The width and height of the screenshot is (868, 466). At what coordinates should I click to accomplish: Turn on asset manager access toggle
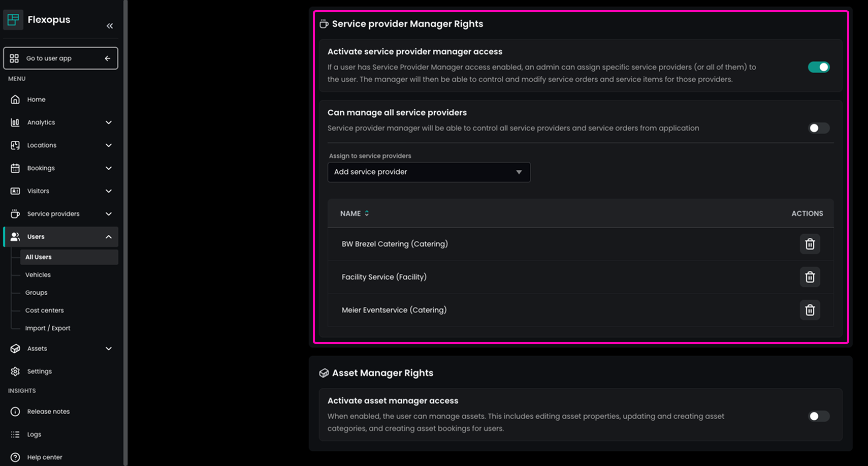[x=818, y=416]
